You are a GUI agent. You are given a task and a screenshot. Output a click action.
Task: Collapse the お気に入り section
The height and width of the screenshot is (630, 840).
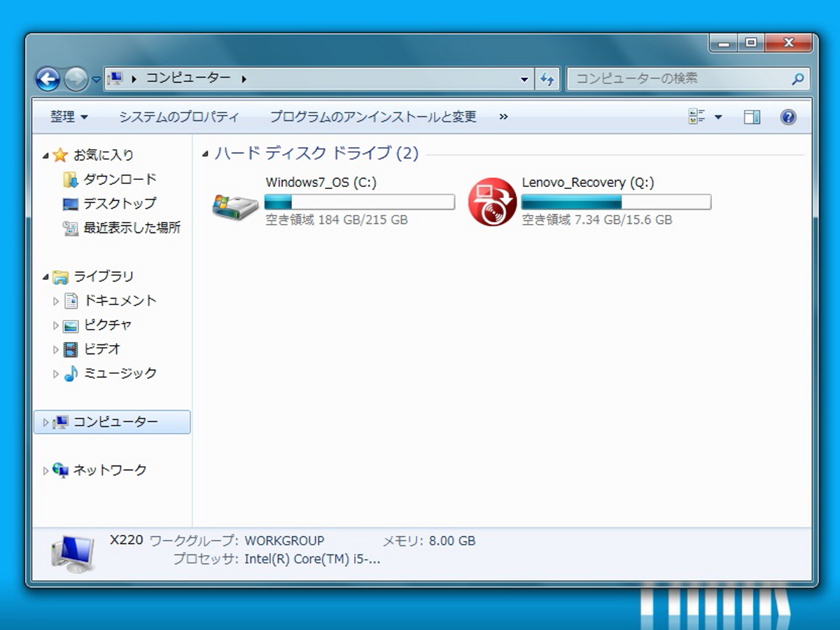pyautogui.click(x=45, y=155)
